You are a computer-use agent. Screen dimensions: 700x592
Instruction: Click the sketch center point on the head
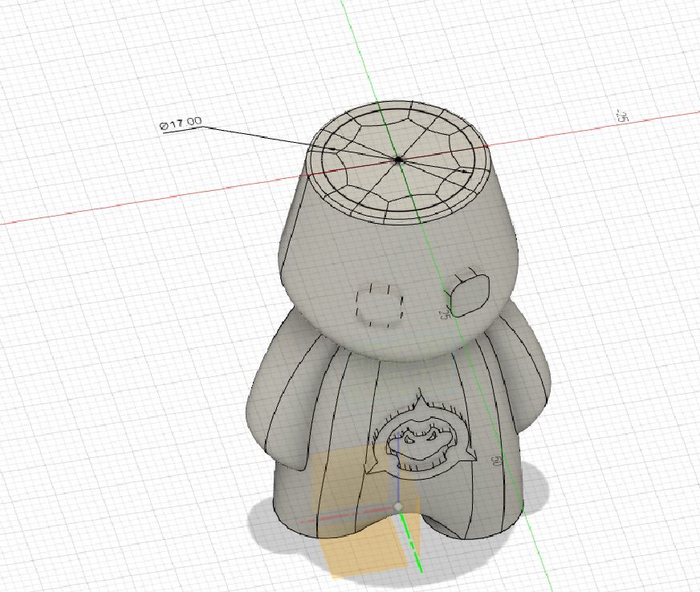click(399, 160)
